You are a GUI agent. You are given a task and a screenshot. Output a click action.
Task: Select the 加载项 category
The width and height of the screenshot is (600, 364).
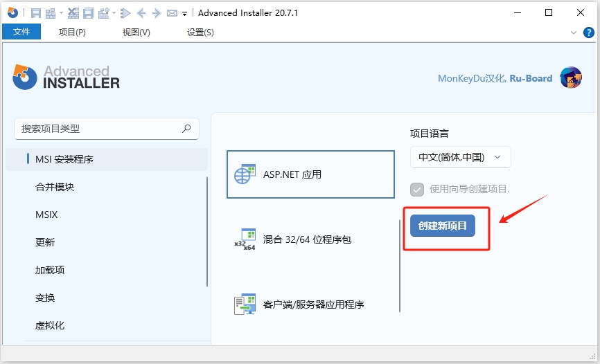click(x=50, y=270)
